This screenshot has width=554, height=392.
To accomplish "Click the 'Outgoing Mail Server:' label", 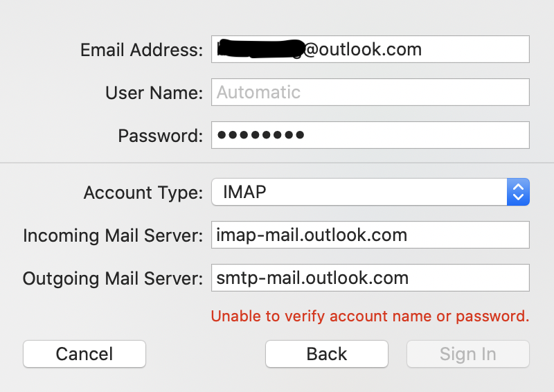I will point(113,278).
